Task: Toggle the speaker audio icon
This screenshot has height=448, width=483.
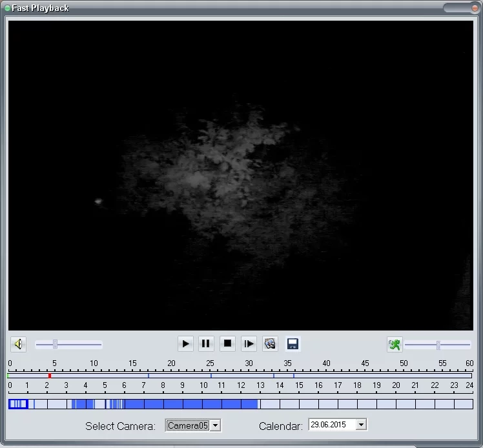Action: point(18,345)
